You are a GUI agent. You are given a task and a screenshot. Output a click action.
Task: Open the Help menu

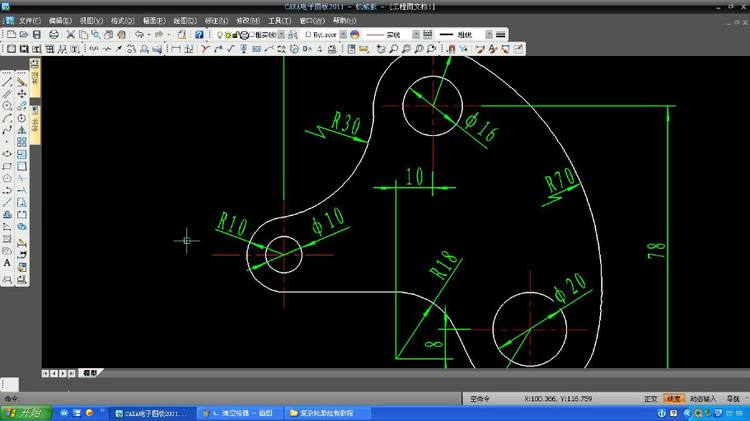tap(344, 21)
